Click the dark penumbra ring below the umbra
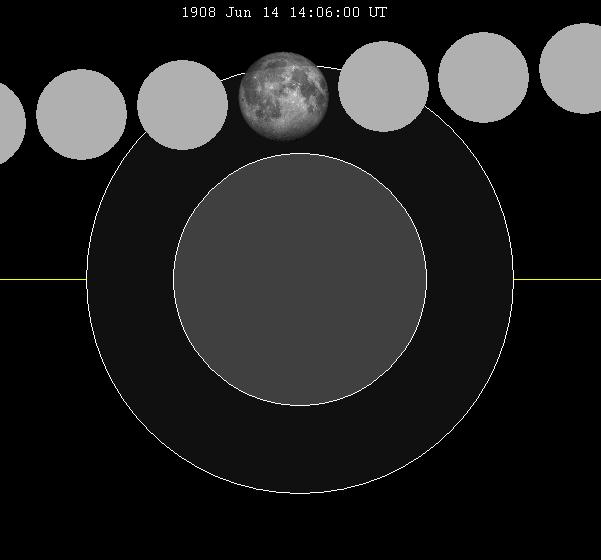Screen dimensions: 601x560 (x=300, y=450)
